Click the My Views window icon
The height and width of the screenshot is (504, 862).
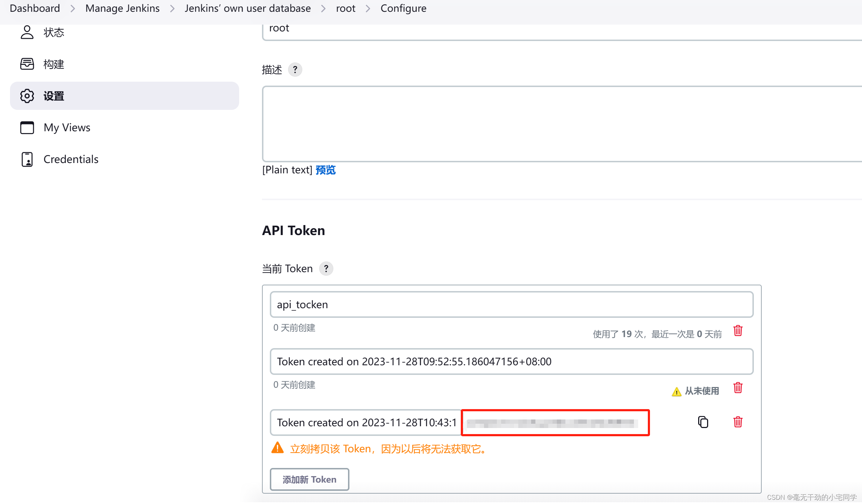[27, 127]
